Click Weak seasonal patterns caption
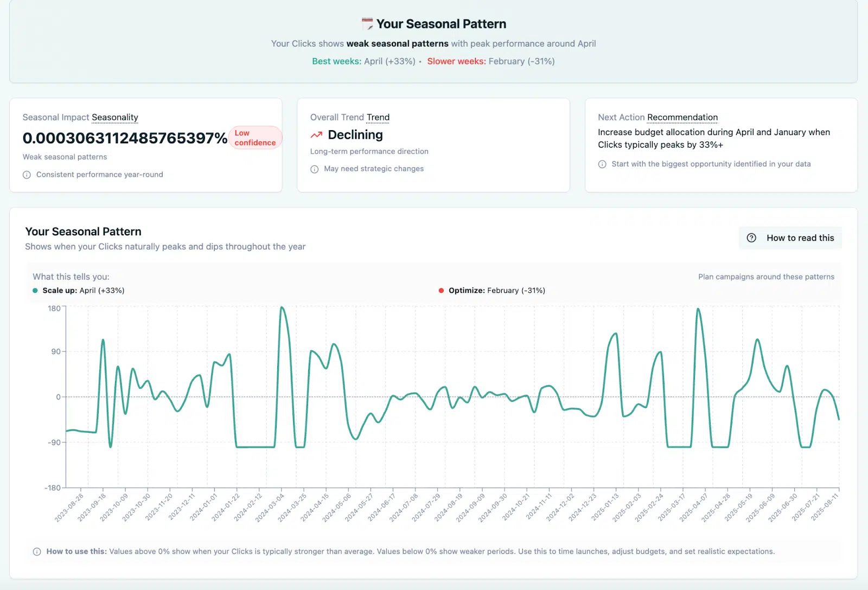The height and width of the screenshot is (590, 868). pos(65,157)
